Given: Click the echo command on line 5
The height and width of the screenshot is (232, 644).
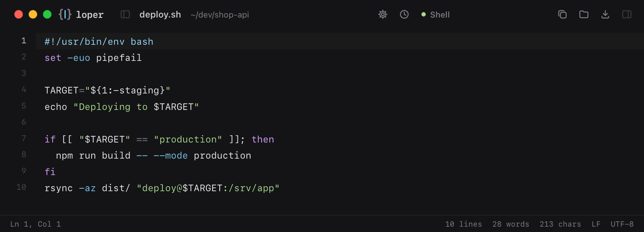Looking at the screenshot, I should pyautogui.click(x=56, y=107).
